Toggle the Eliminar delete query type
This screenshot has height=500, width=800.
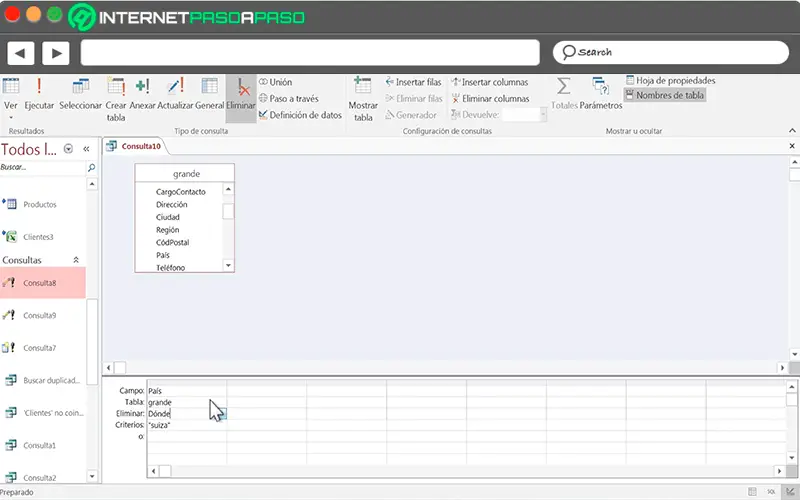[x=241, y=97]
